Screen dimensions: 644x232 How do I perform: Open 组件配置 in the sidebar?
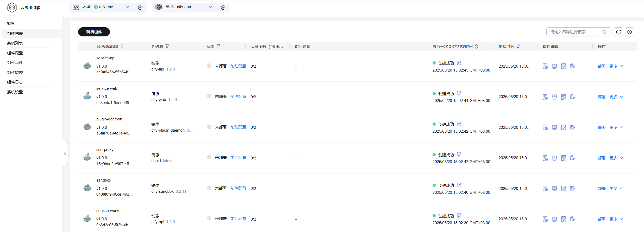tap(15, 53)
